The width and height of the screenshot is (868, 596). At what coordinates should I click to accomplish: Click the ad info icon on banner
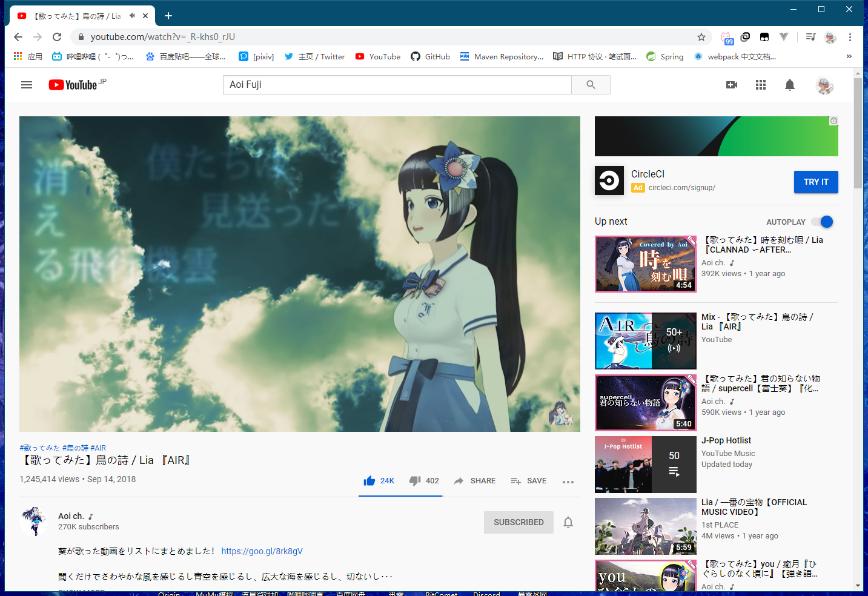(x=833, y=121)
